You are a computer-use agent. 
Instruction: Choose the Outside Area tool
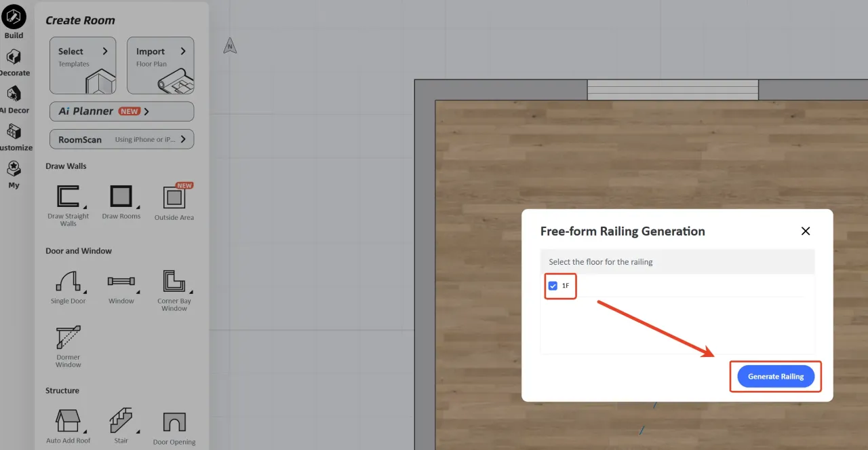tap(174, 198)
